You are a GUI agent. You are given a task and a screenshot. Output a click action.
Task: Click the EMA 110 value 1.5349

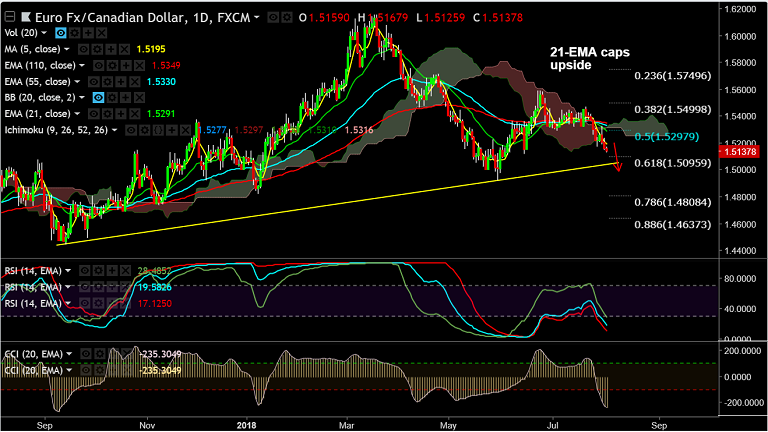click(166, 65)
